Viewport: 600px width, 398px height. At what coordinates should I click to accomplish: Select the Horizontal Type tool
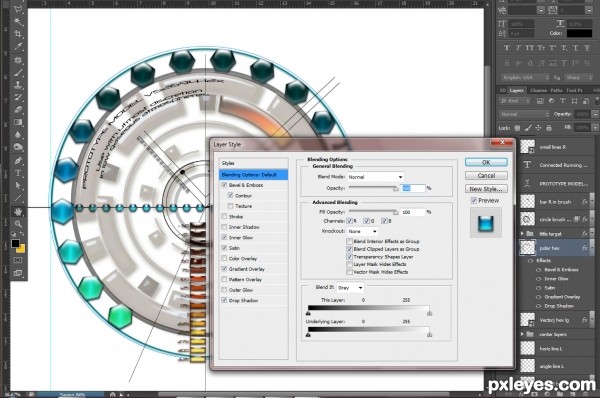(x=18, y=173)
